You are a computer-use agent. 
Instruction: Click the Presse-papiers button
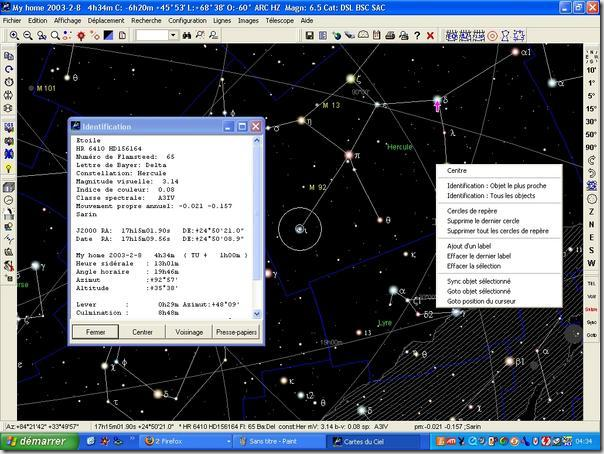pos(236,332)
